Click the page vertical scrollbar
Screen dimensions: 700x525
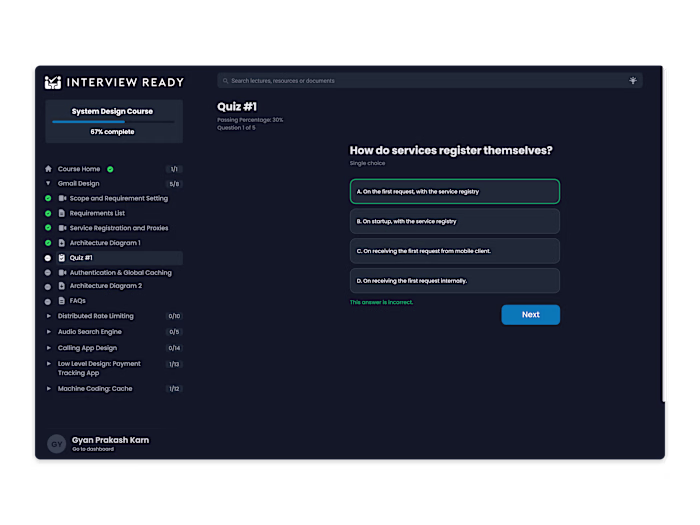click(663, 234)
